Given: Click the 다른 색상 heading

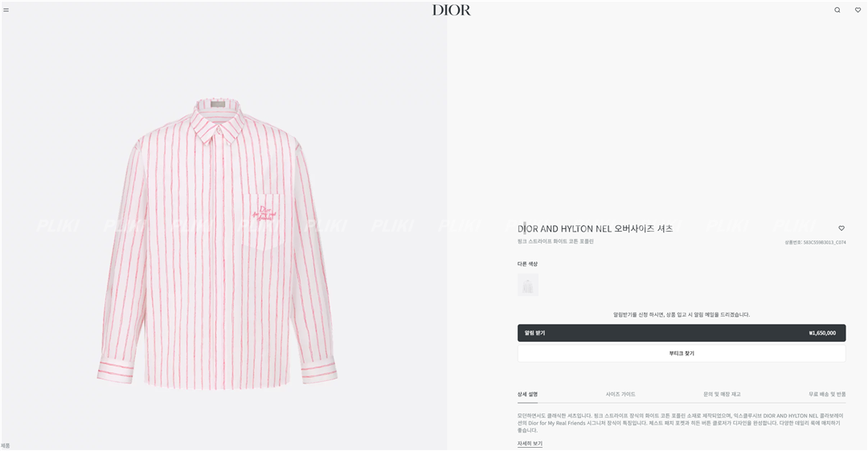Looking at the screenshot, I should [x=527, y=264].
